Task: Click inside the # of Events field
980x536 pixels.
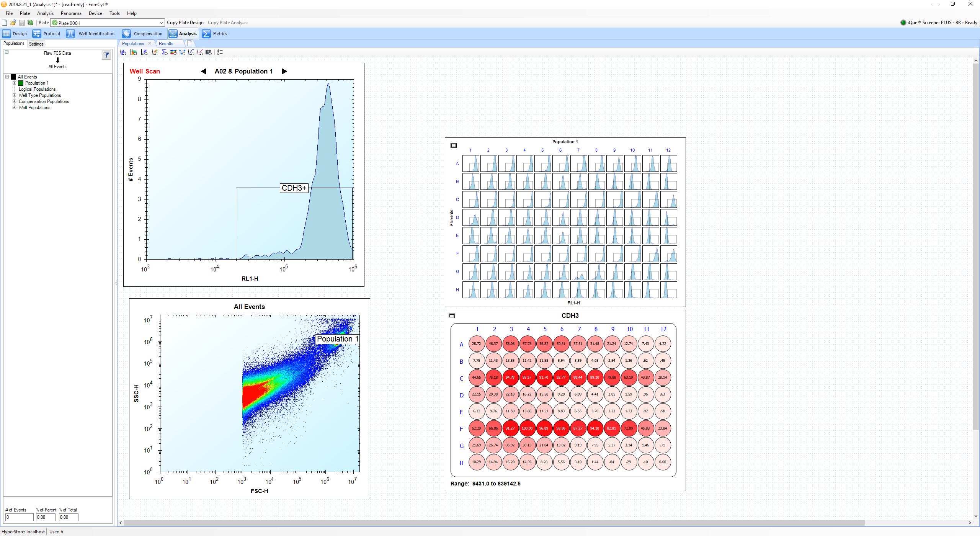Action: 19,517
